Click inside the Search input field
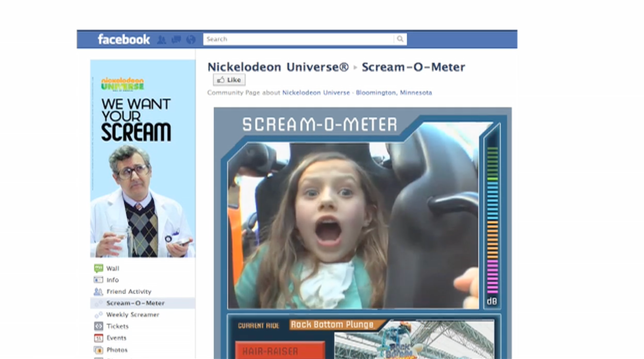This screenshot has width=644, height=359. click(x=298, y=39)
